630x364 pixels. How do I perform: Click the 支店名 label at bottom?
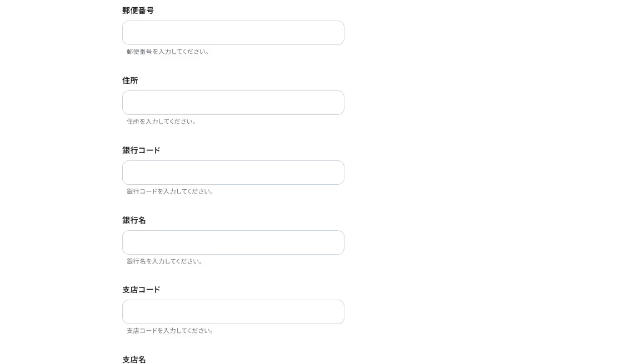pos(134,359)
